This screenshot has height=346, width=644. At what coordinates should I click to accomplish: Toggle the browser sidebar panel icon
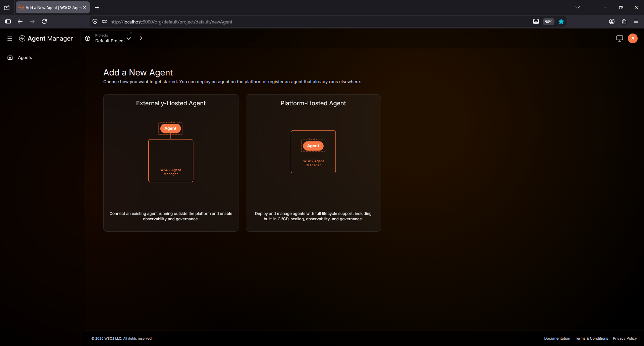(8, 21)
